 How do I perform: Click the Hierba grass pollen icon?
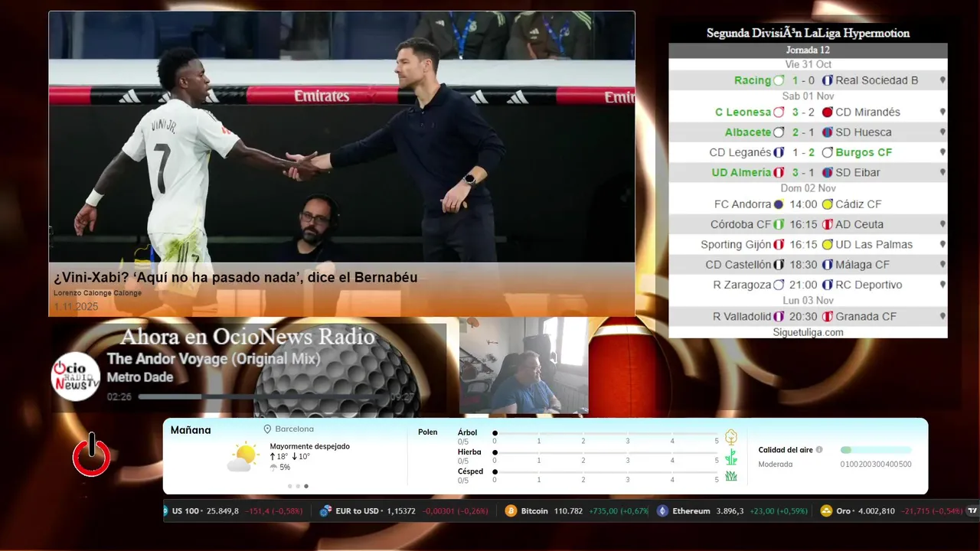[731, 457]
